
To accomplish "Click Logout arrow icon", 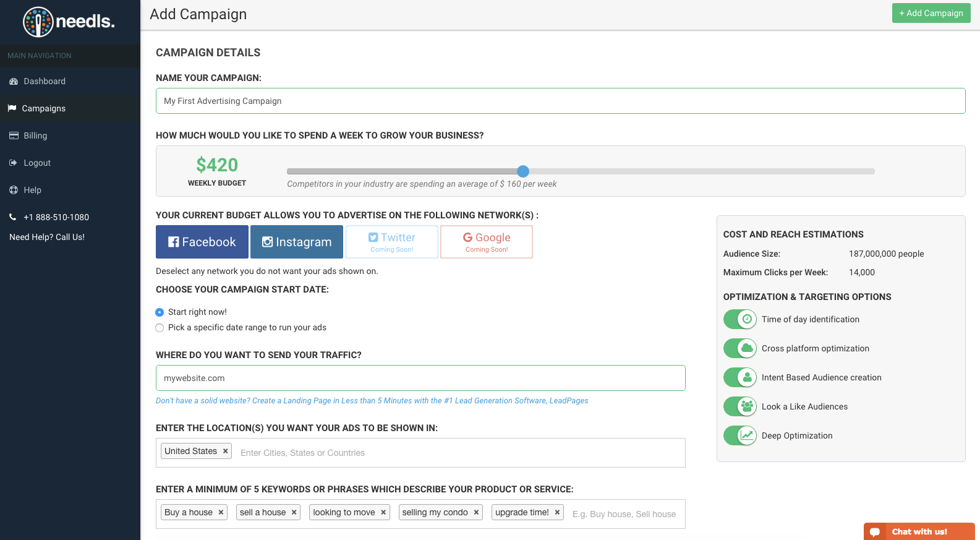I will point(13,163).
